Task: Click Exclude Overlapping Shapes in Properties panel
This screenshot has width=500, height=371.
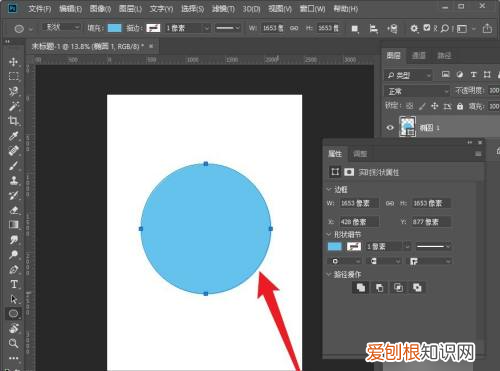Action: coord(417,287)
